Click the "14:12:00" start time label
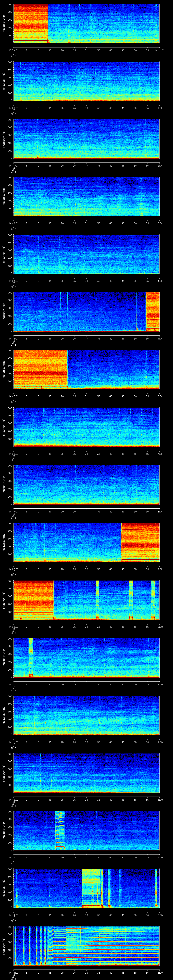This screenshot has width=173, height=980. (x=13, y=800)
